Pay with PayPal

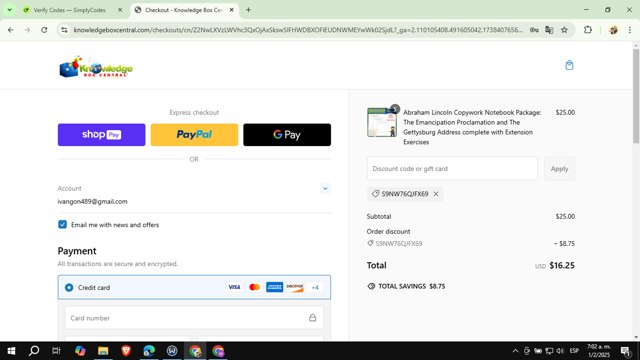pyautogui.click(x=194, y=135)
